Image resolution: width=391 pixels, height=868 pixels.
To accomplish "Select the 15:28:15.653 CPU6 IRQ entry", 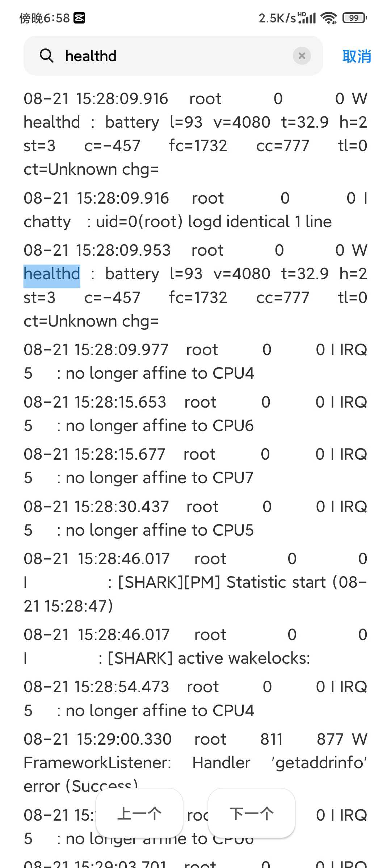I will 195,414.
